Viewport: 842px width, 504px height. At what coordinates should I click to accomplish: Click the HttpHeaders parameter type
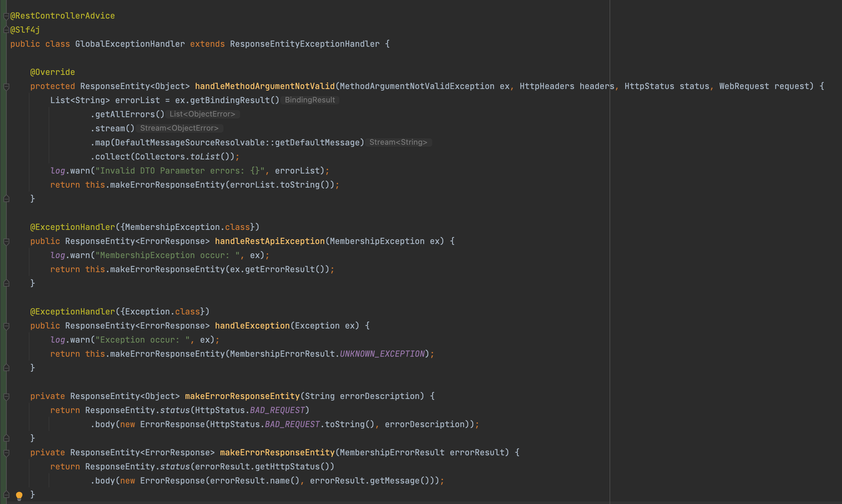point(547,86)
